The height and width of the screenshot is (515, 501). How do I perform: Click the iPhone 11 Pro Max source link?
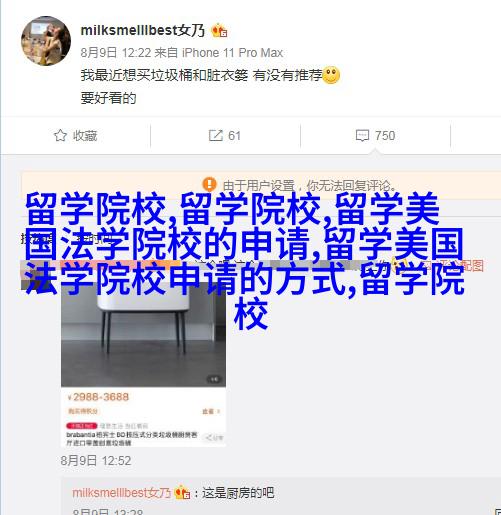(x=232, y=53)
